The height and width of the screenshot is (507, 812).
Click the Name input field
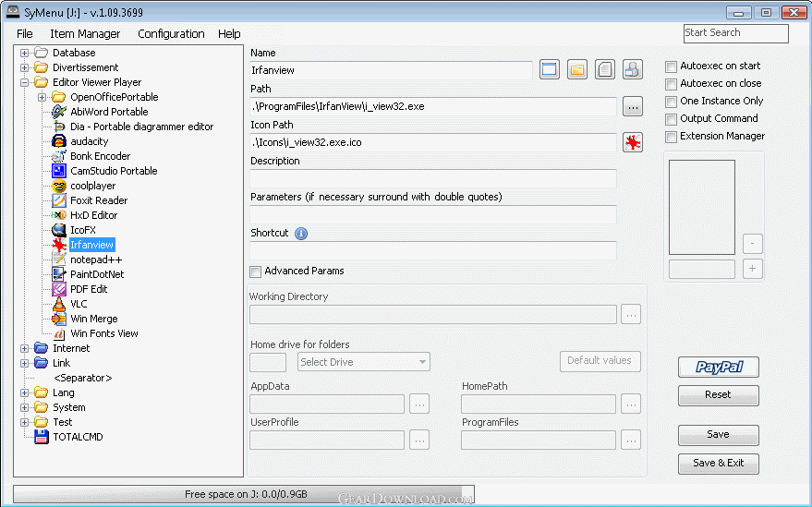391,70
